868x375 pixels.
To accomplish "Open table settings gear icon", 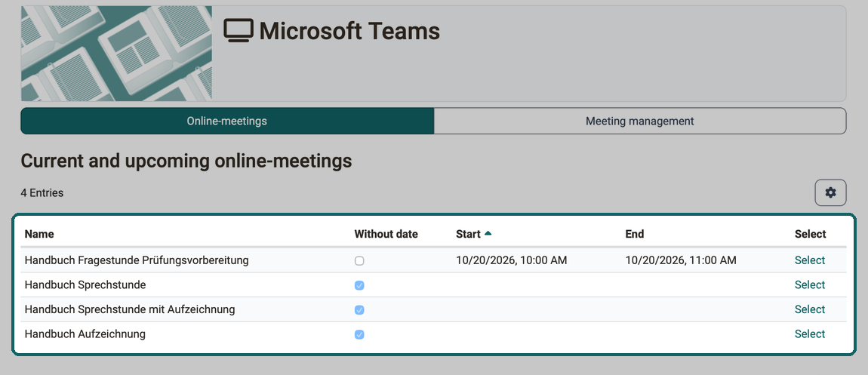I will pos(830,192).
